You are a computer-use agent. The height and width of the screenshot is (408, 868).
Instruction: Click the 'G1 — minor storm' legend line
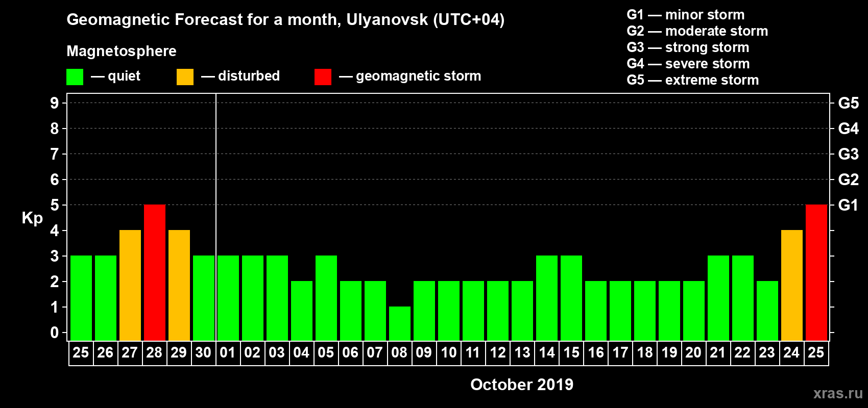pos(686,15)
